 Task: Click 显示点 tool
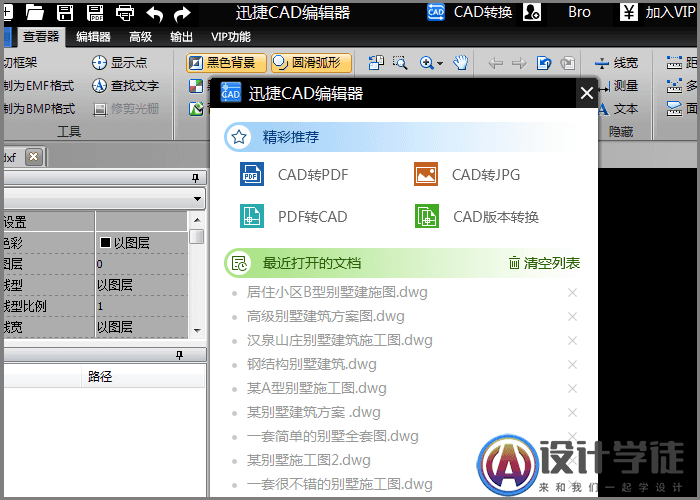[x=120, y=62]
